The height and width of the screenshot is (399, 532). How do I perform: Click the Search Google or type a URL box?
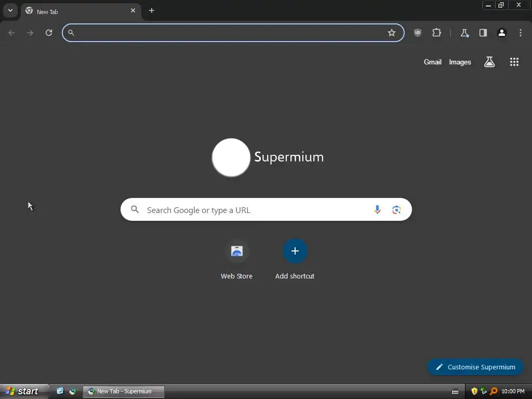(x=266, y=210)
